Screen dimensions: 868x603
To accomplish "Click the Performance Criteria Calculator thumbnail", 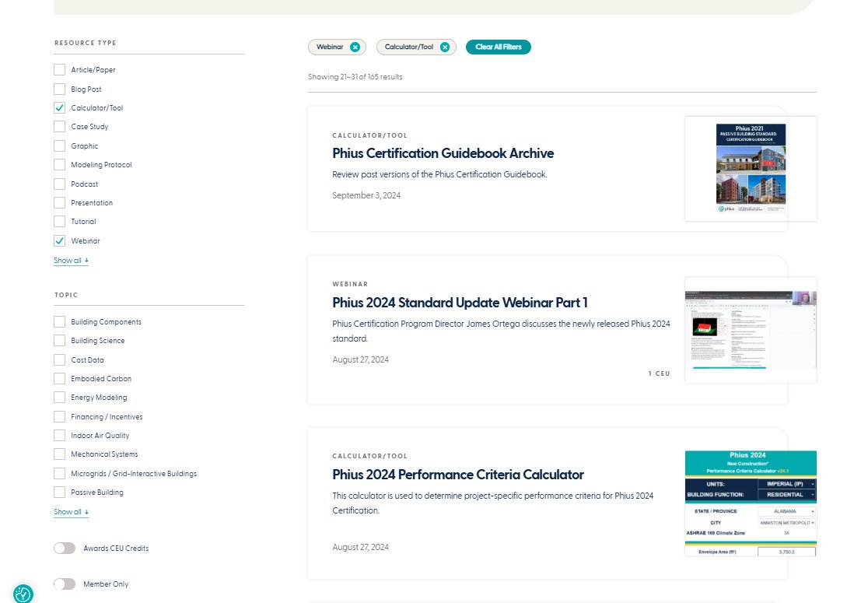I will pyautogui.click(x=750, y=502).
